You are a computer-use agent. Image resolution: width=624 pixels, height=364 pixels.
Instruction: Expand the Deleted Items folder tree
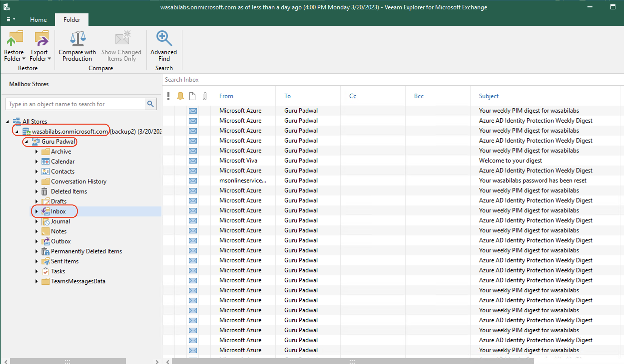click(x=36, y=191)
